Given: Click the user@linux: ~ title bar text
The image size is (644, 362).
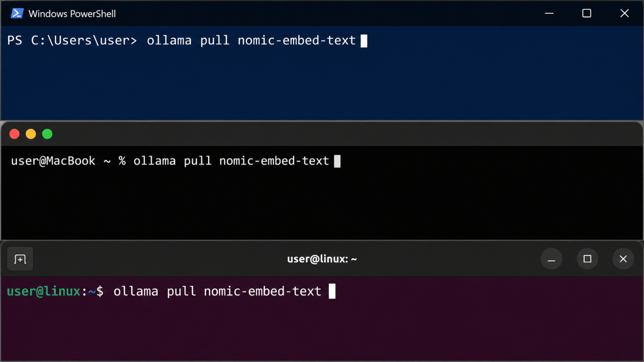Looking at the screenshot, I should 322,259.
